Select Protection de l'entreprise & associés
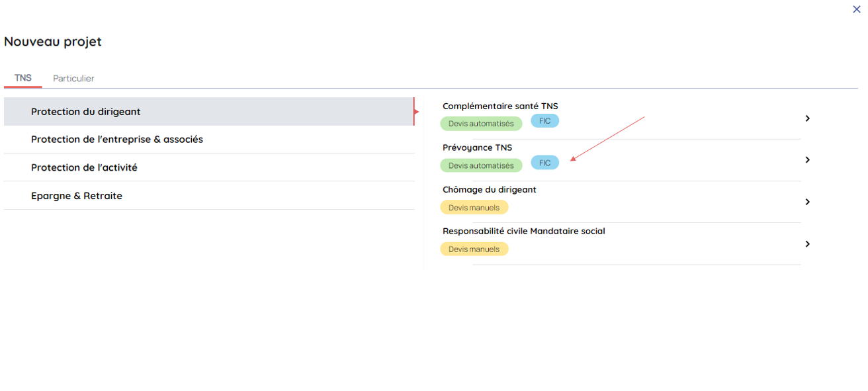 117,140
